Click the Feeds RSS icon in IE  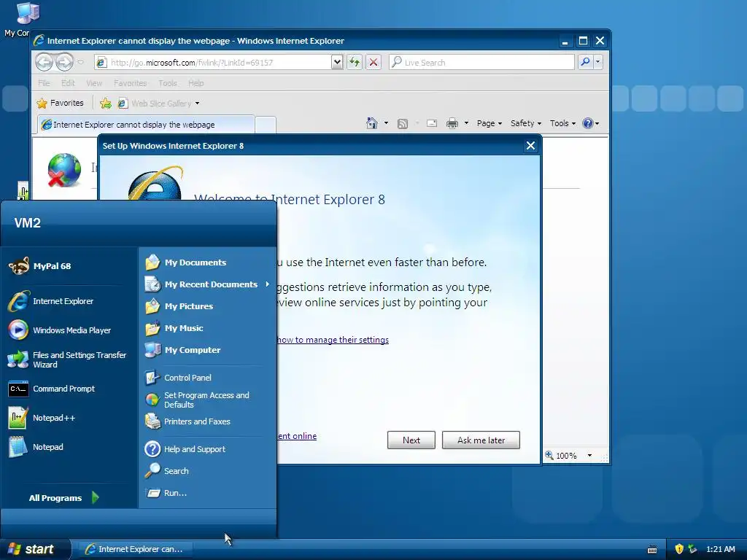tap(403, 124)
